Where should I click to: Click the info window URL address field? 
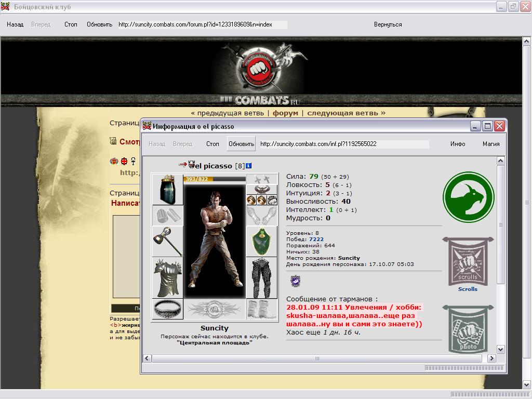[x=343, y=144]
